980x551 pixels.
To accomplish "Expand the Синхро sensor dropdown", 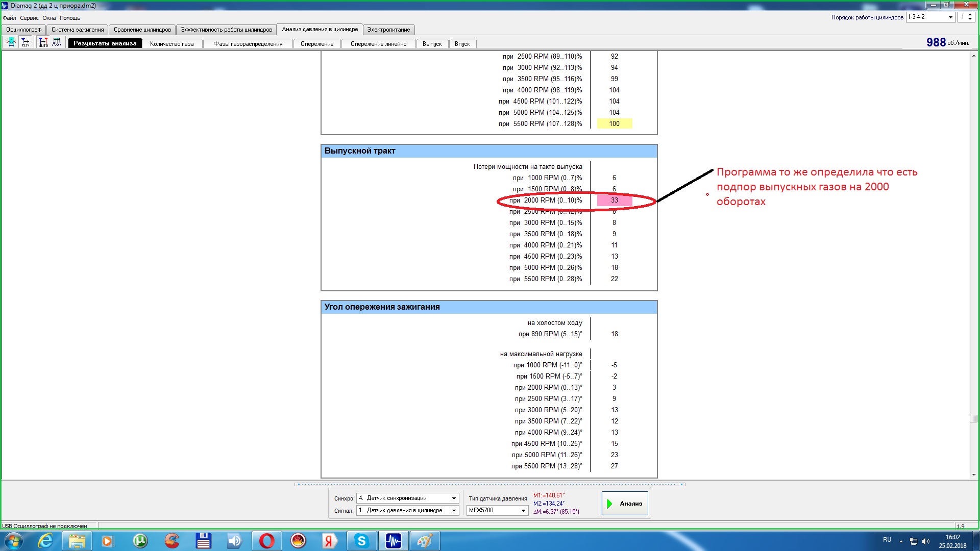I will (x=454, y=498).
